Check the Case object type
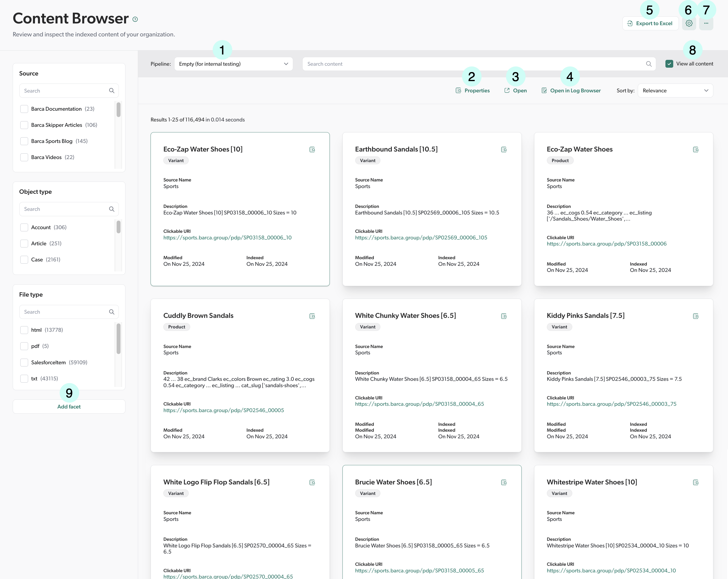The width and height of the screenshot is (728, 579). 24,259
